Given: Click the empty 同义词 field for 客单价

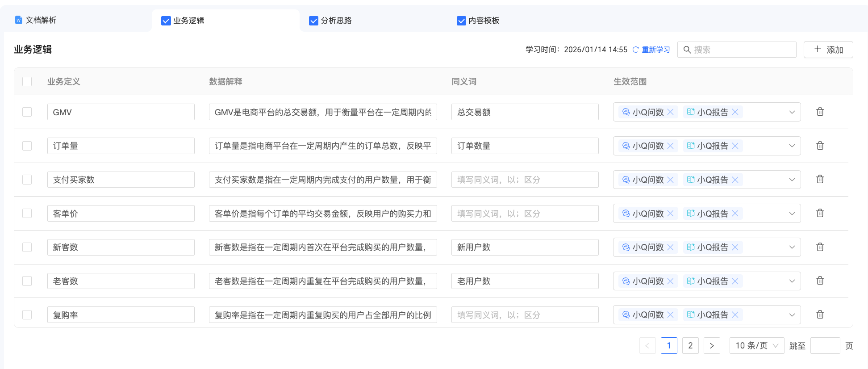Looking at the screenshot, I should pos(525,214).
